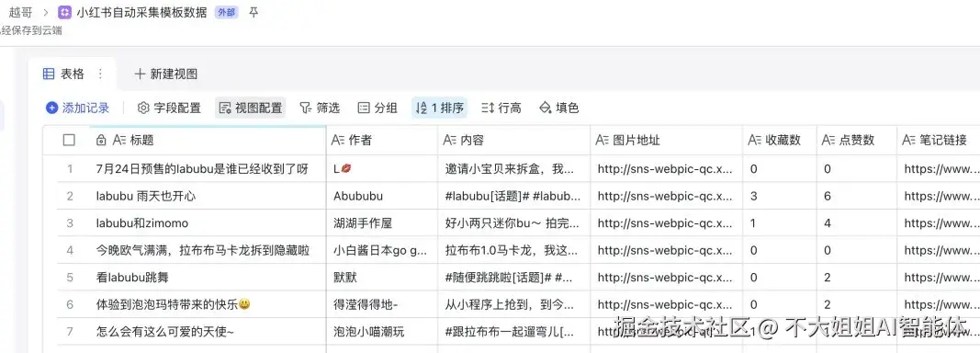
Task: Select content cell 好小两只迷你bu
Action: pos(514,223)
